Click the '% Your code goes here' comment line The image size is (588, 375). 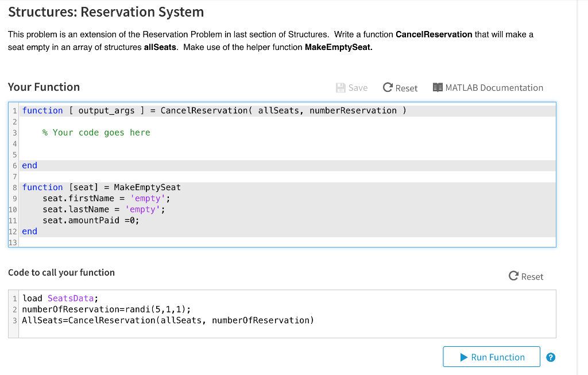(x=96, y=133)
